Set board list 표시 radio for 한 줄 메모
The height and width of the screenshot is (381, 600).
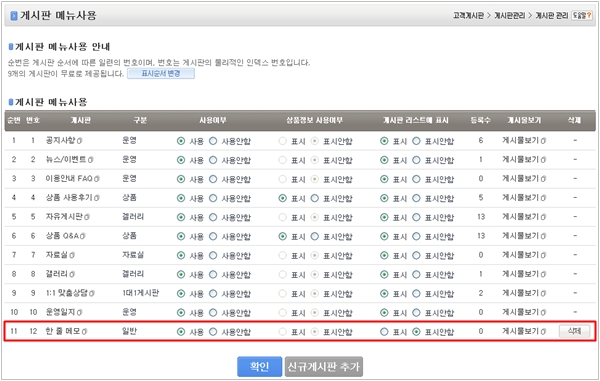(384, 332)
